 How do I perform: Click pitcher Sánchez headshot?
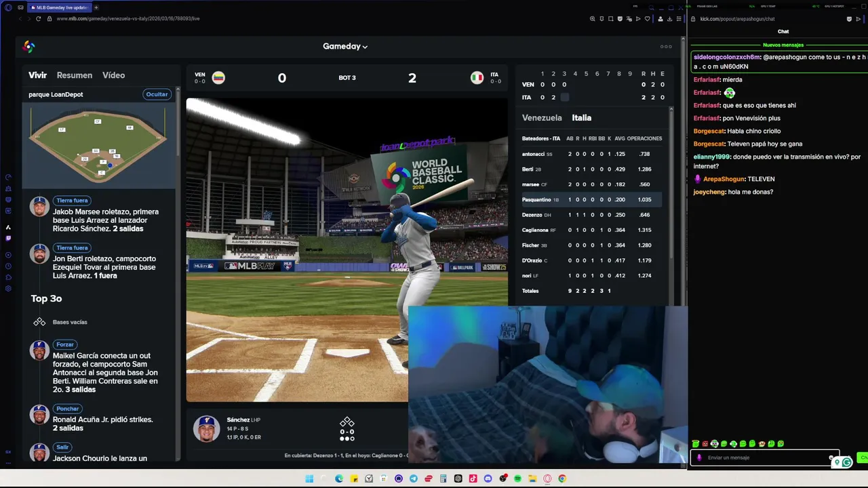pos(206,428)
